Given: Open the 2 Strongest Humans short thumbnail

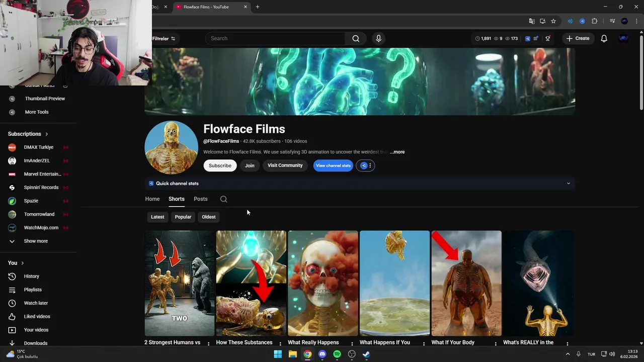Looking at the screenshot, I should 180,283.
